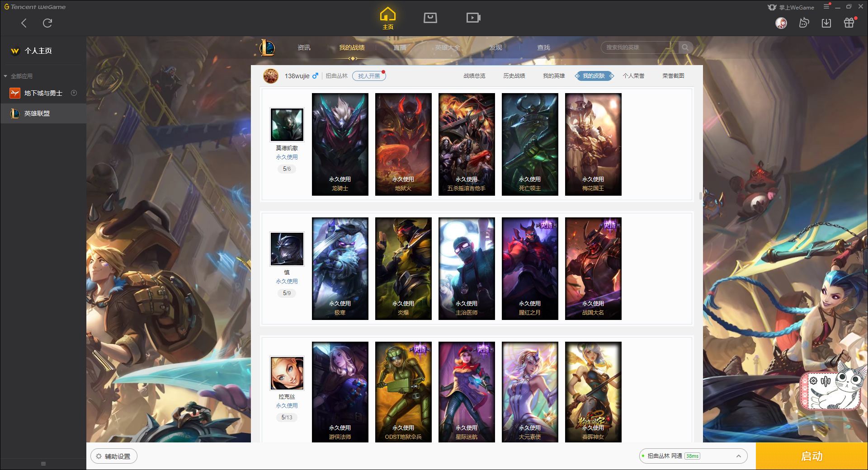Screen dimensions: 868x470
Task: Switch to 个人荣誉 sub-tab
Action: (633, 76)
